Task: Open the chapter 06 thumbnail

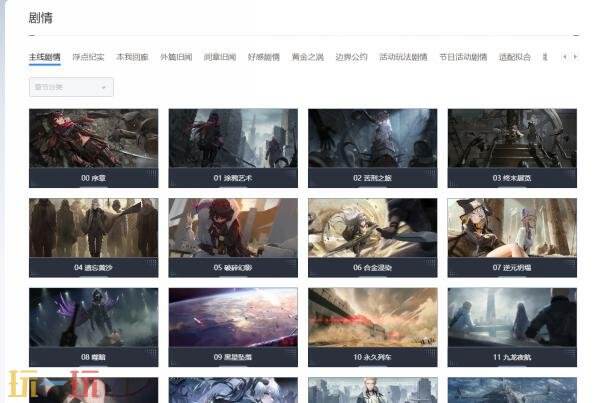Action: point(372,228)
